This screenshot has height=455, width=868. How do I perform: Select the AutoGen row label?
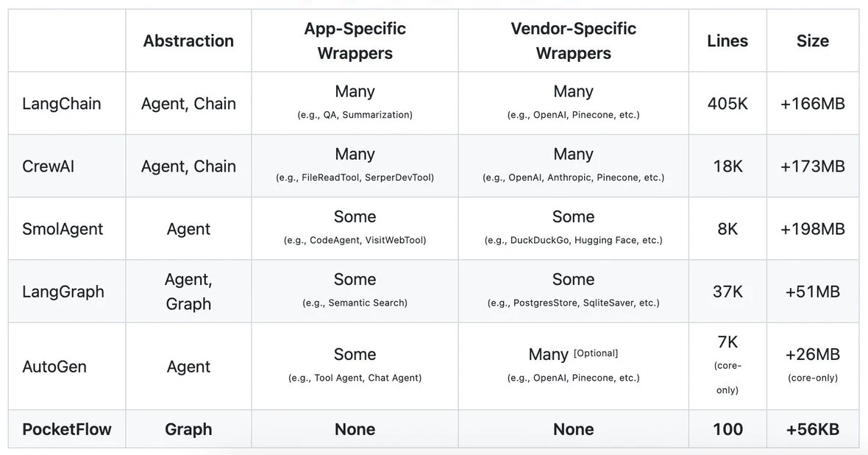[x=54, y=367]
